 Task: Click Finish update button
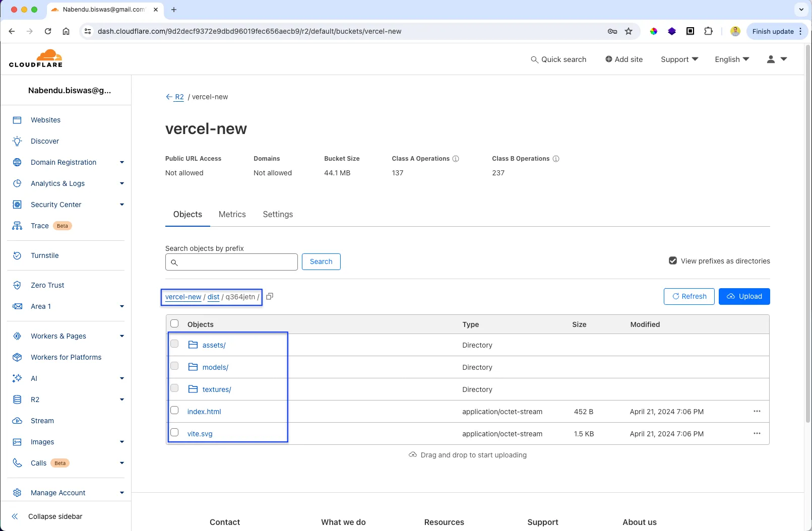pyautogui.click(x=777, y=31)
